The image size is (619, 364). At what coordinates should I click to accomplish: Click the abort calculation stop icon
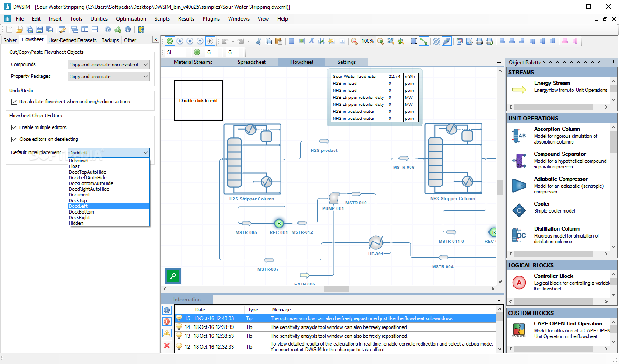190,41
